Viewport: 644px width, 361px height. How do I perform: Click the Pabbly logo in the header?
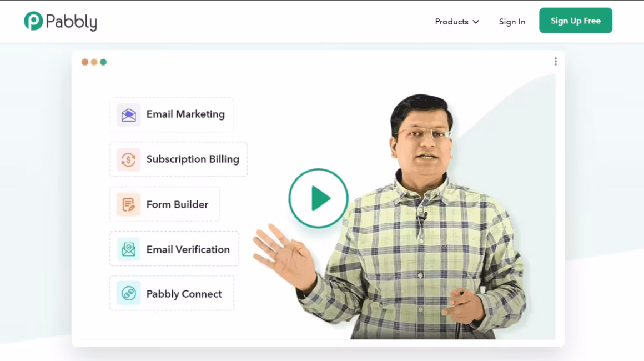[60, 21]
